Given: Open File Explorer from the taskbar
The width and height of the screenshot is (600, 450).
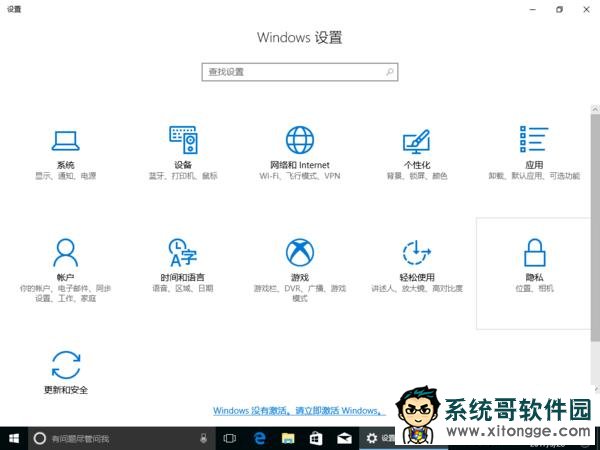Looking at the screenshot, I should pyautogui.click(x=288, y=438).
